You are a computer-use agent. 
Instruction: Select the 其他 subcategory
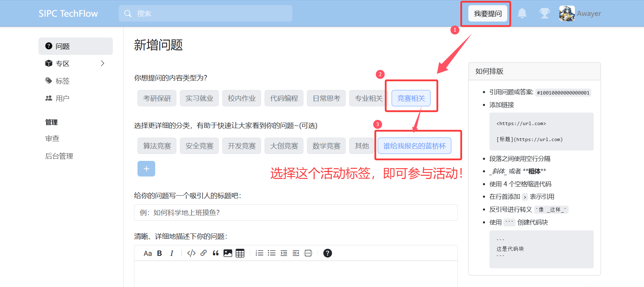click(362, 146)
